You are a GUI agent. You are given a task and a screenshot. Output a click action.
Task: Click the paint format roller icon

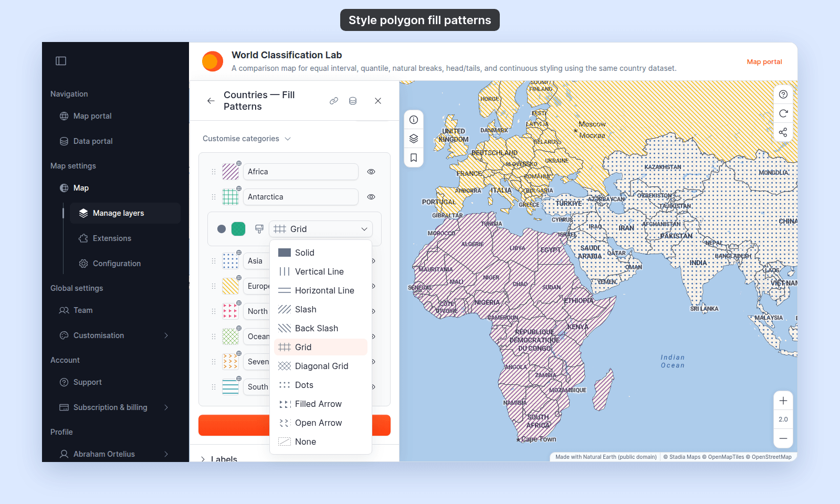pyautogui.click(x=259, y=229)
